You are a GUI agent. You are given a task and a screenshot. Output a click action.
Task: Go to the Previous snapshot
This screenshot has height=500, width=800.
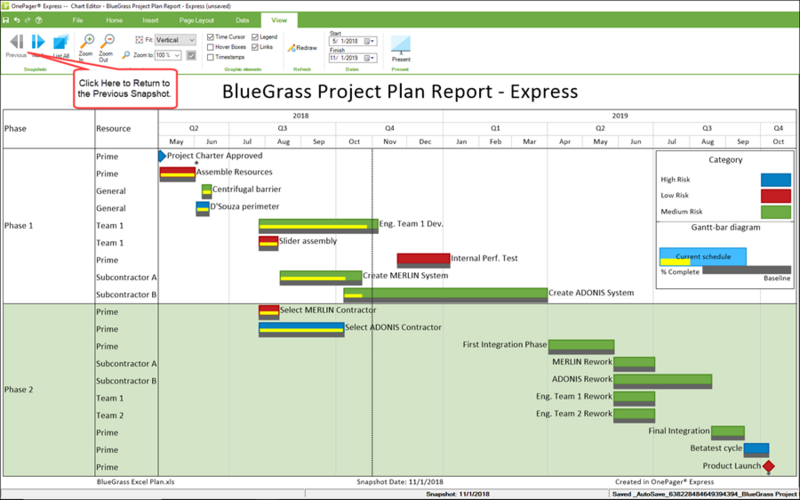point(16,42)
